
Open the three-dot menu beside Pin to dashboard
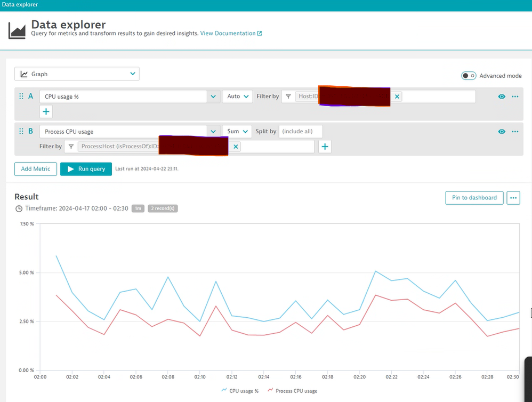[513, 198]
